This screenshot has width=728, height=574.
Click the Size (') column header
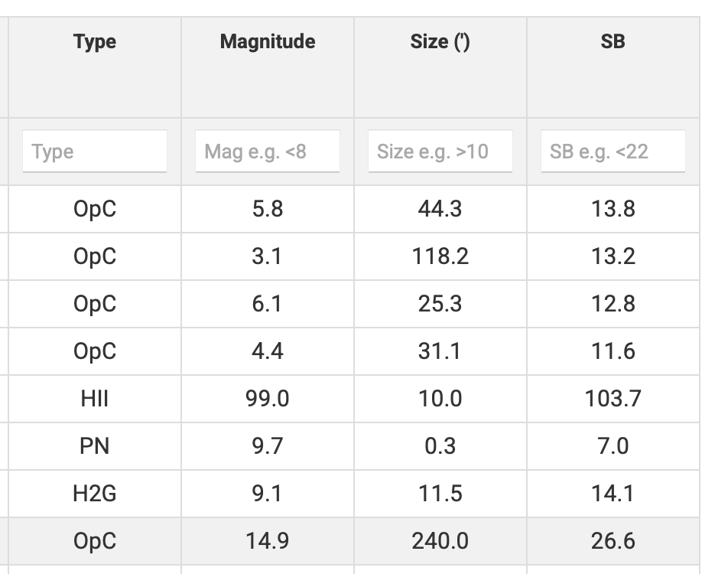coord(440,41)
